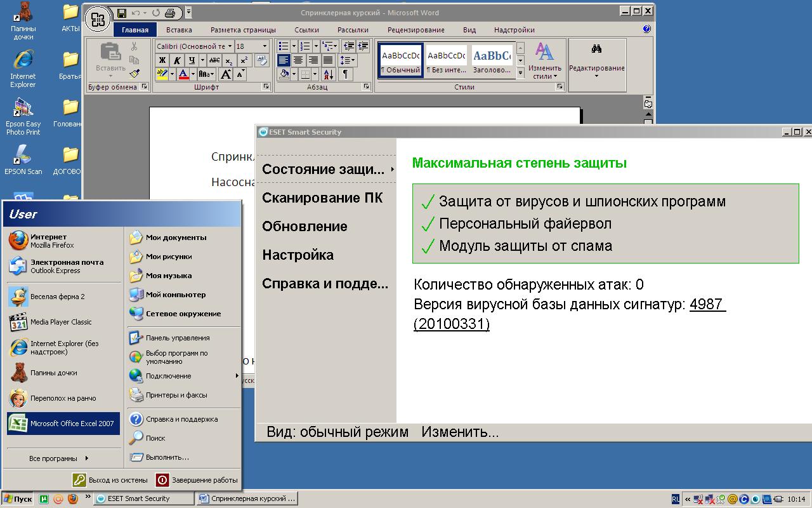
Task: Open Изменить стили button
Action: click(544, 61)
